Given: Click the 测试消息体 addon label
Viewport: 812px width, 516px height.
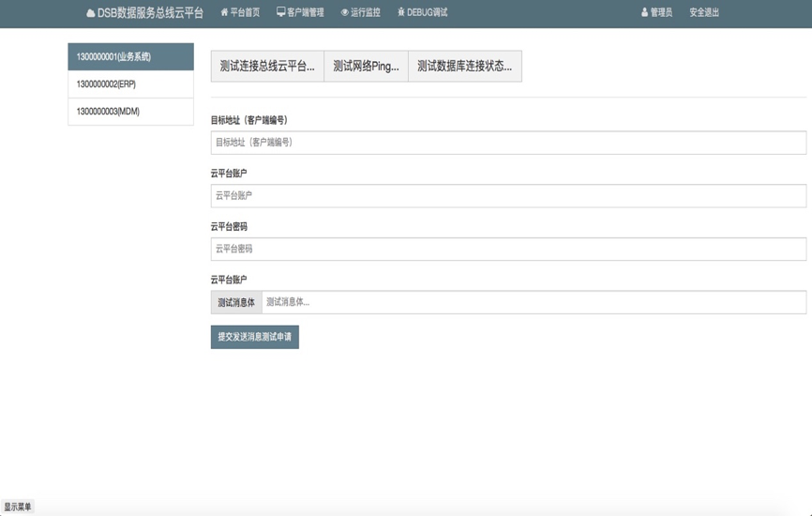Looking at the screenshot, I should pos(236,302).
